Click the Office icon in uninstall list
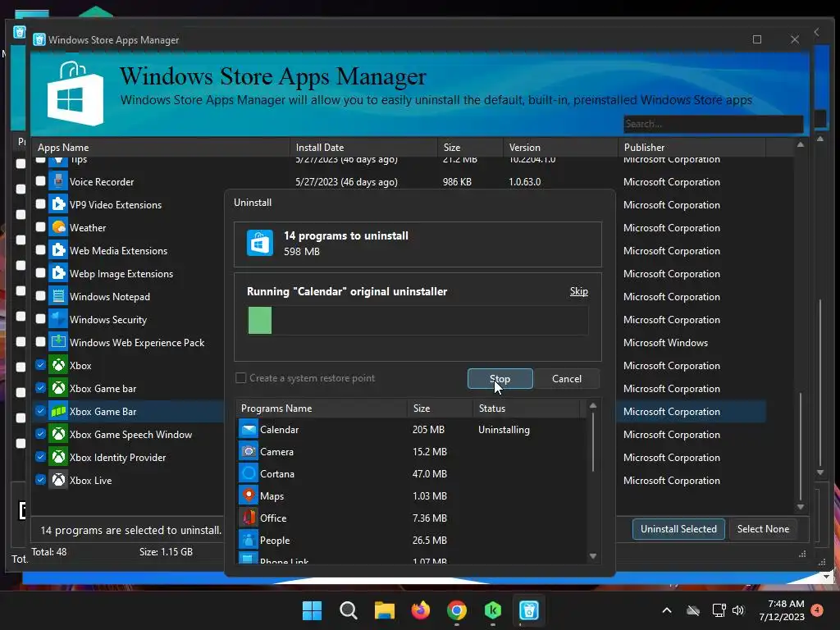This screenshot has width=840, height=630. tap(248, 518)
